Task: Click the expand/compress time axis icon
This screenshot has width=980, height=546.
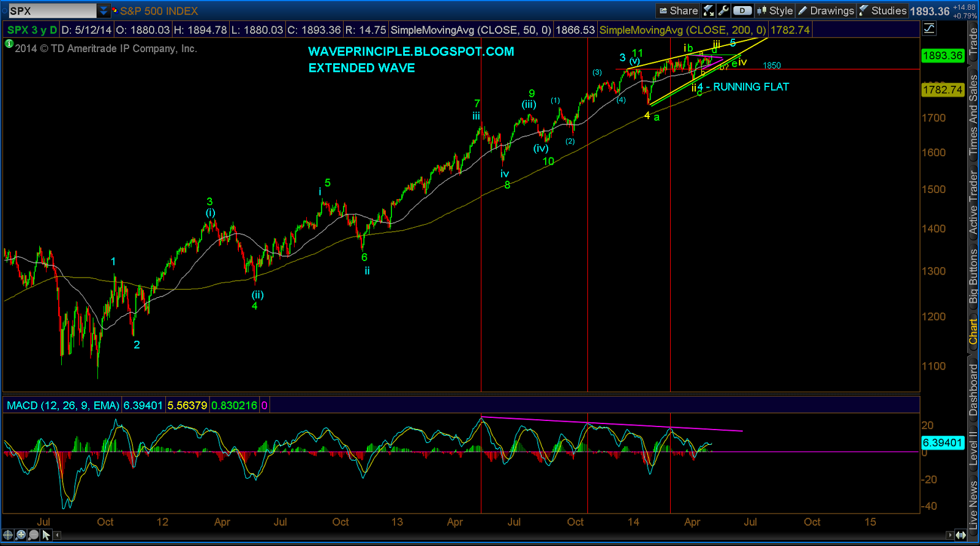Action: (962, 535)
